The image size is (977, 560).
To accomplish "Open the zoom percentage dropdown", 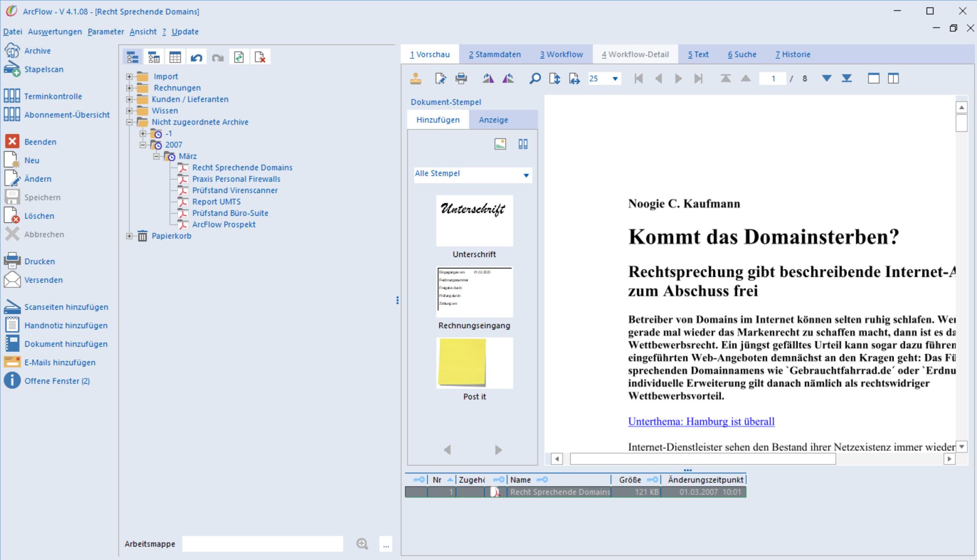I will coord(615,79).
